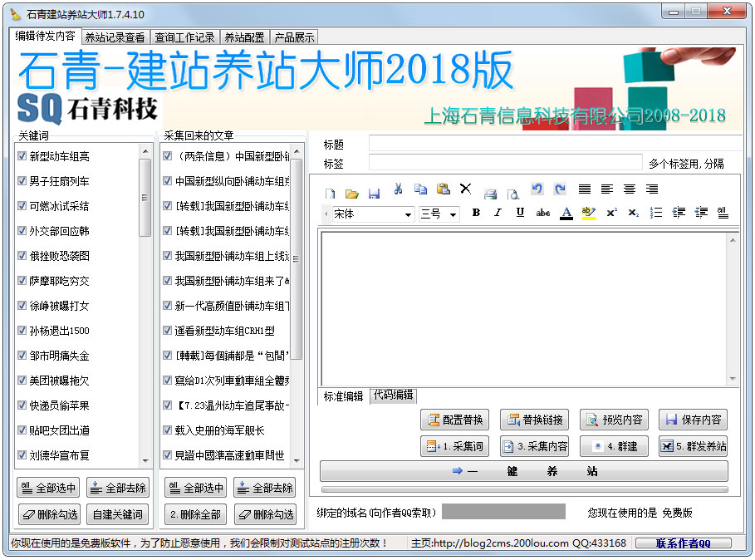This screenshot has width=755, height=560.
Task: Toggle keyword 可燃冰试采结 checkbox
Action: (x=22, y=205)
